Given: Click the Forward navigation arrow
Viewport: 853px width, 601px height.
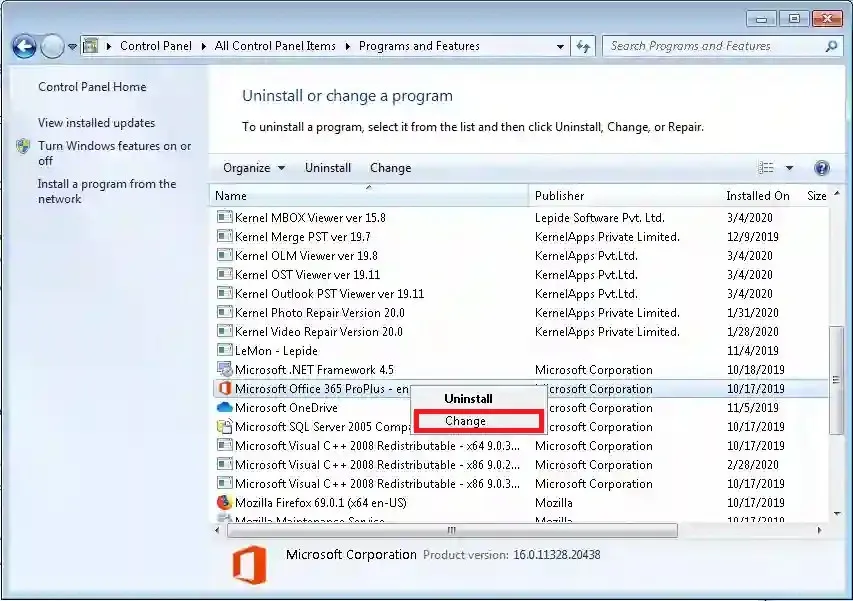Looking at the screenshot, I should pos(49,46).
